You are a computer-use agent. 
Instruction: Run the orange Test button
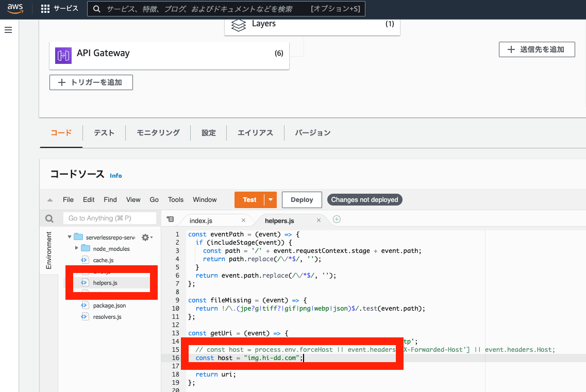(x=249, y=200)
